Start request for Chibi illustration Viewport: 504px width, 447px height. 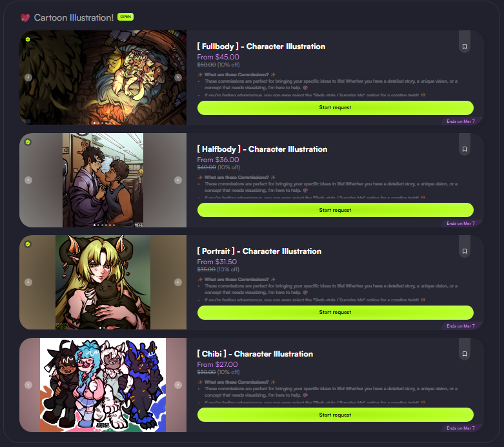tap(336, 415)
